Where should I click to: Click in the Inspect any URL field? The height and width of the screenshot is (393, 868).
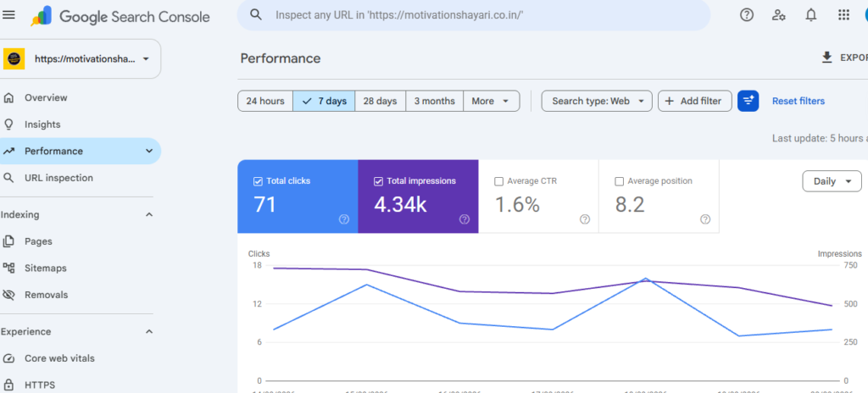[x=473, y=15]
